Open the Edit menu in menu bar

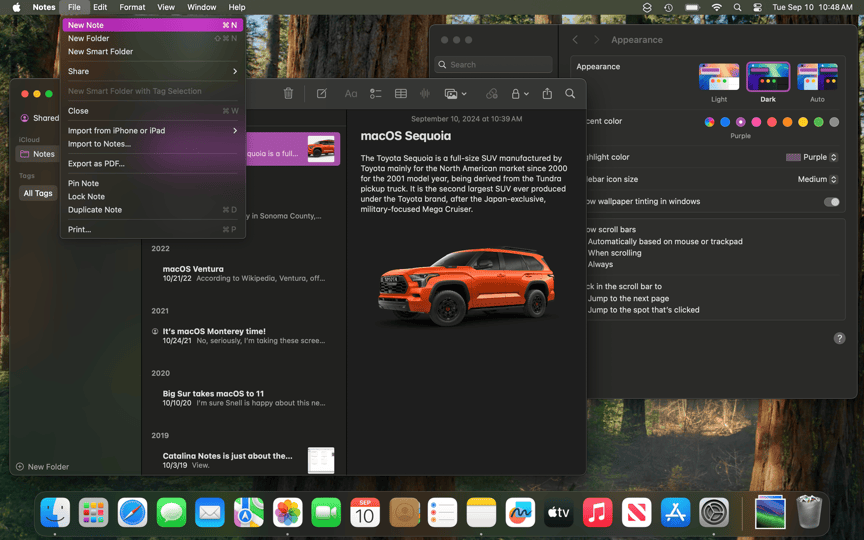100,7
